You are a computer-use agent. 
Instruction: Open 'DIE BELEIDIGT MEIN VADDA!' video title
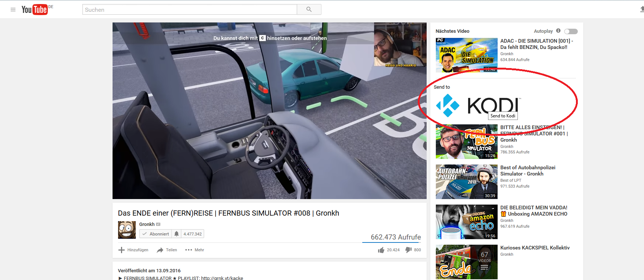pos(534,211)
